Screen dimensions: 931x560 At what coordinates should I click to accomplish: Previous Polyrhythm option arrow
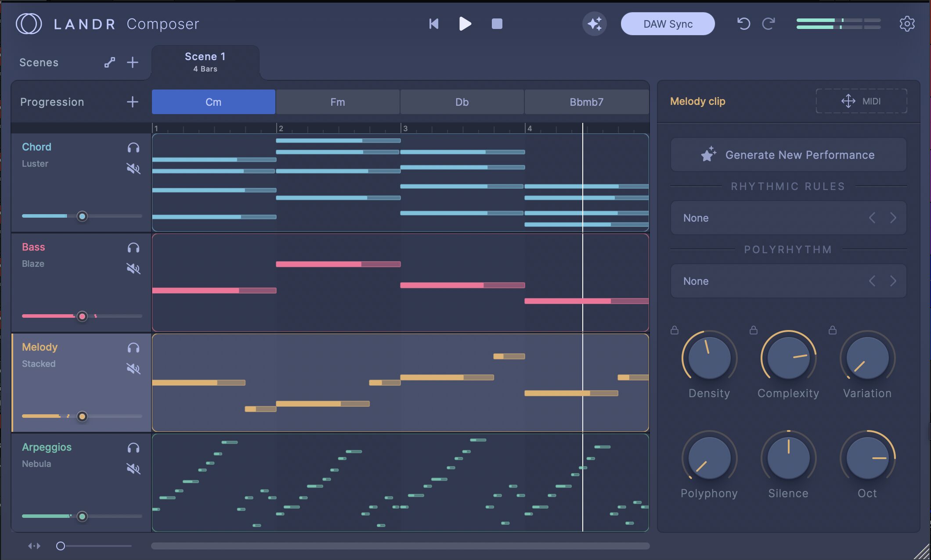click(872, 281)
